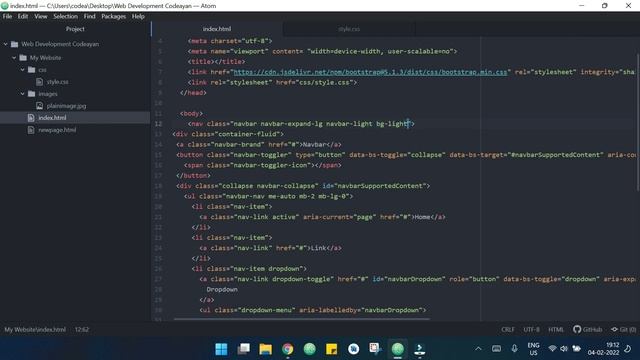Open the Windows Start menu
640x360 pixels.
pyautogui.click(x=221, y=349)
